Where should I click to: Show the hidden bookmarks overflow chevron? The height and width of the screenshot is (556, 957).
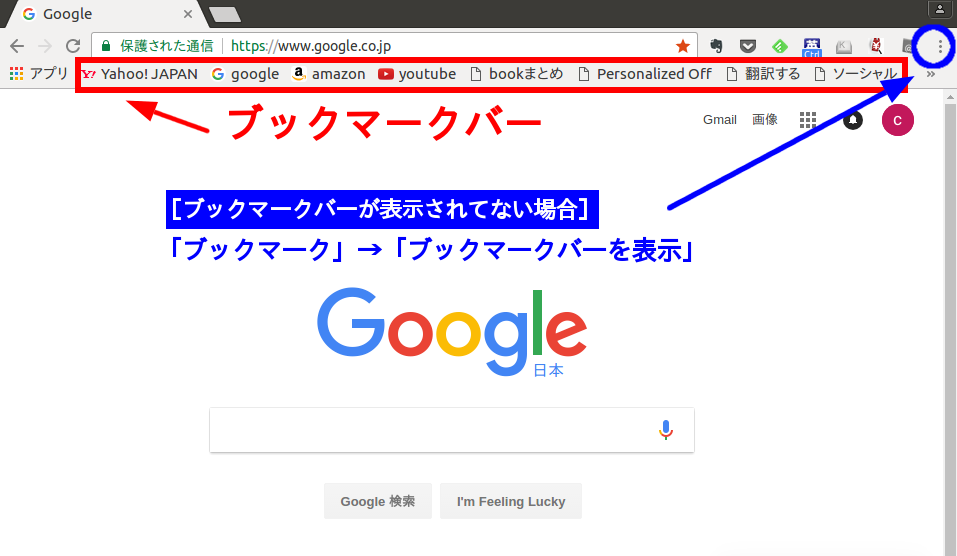(x=930, y=74)
